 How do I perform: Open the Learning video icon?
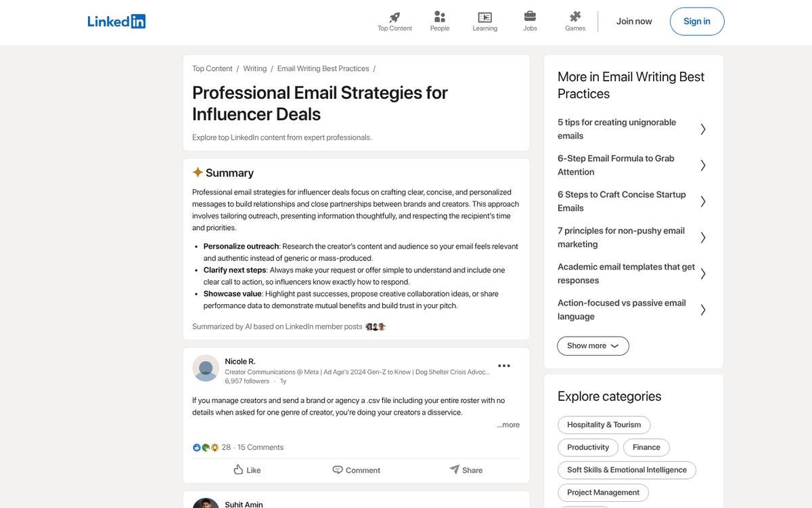point(484,18)
